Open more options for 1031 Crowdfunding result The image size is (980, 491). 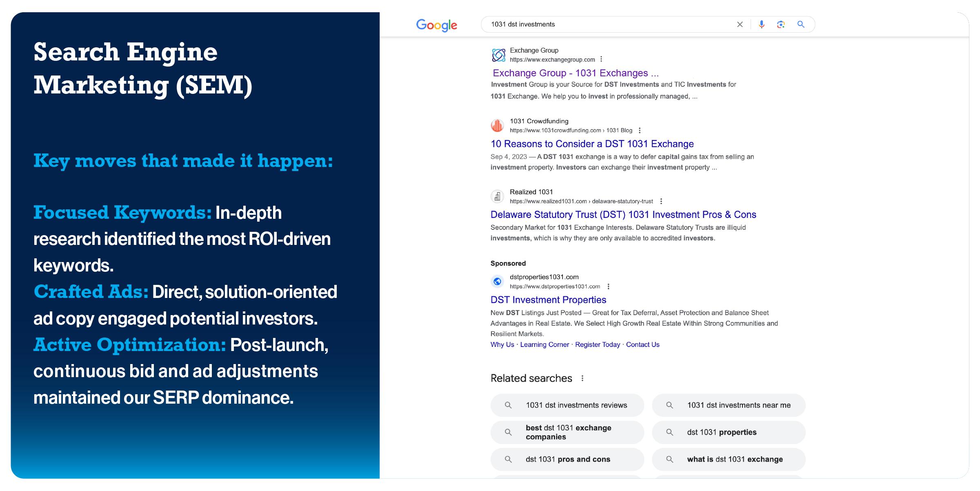[x=640, y=131]
